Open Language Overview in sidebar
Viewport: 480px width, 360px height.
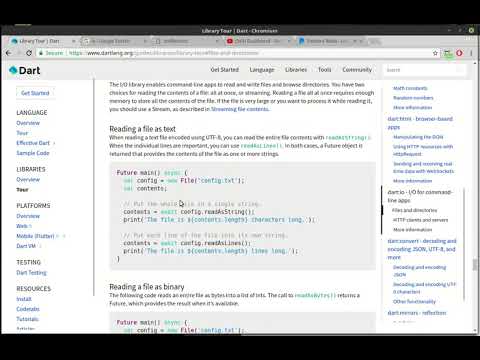[28, 123]
